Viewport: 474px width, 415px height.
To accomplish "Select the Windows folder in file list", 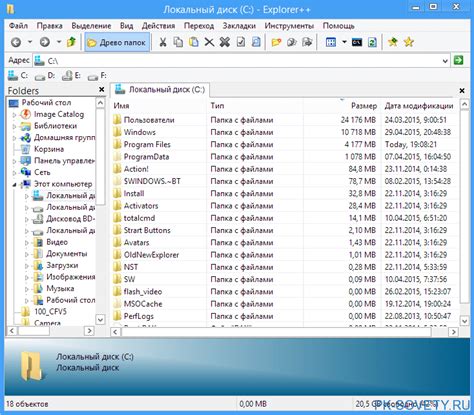I will point(285,132).
